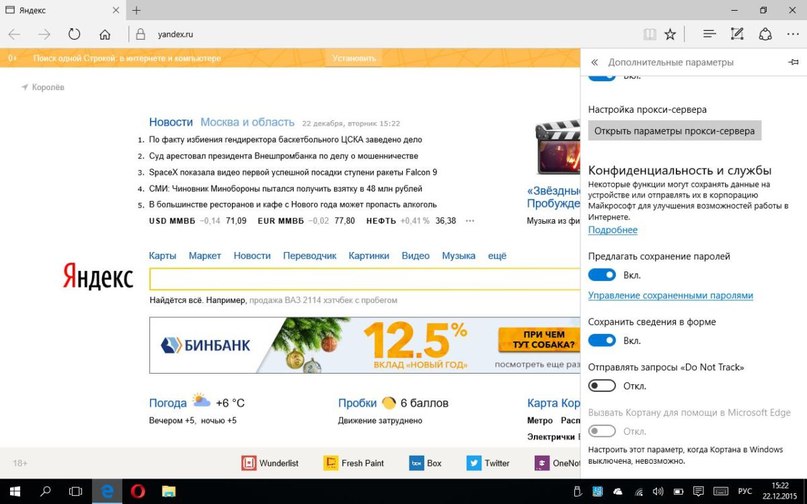Viewport: 807px width, 504px height.
Task: Go back via chevron to main settings
Action: tap(595, 62)
